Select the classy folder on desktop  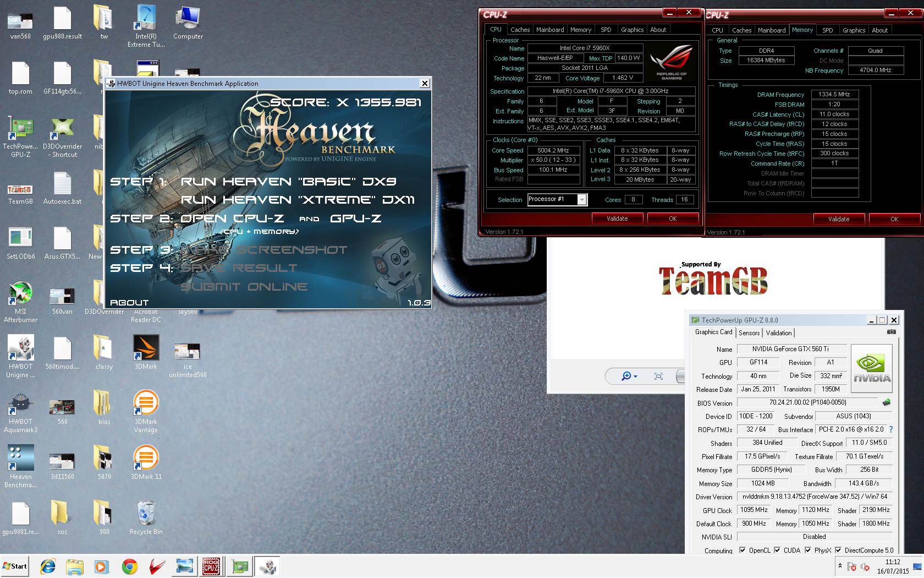point(104,352)
